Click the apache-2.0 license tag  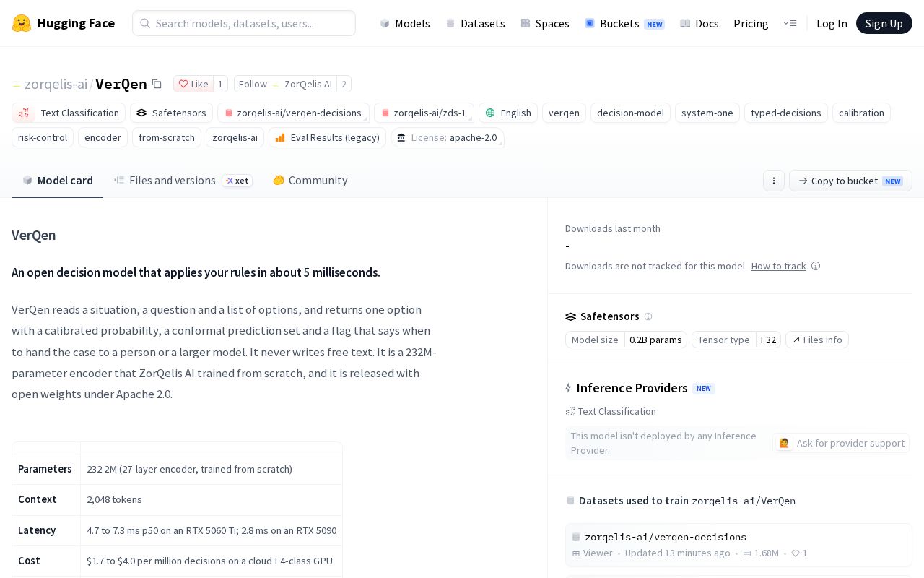pos(448,137)
